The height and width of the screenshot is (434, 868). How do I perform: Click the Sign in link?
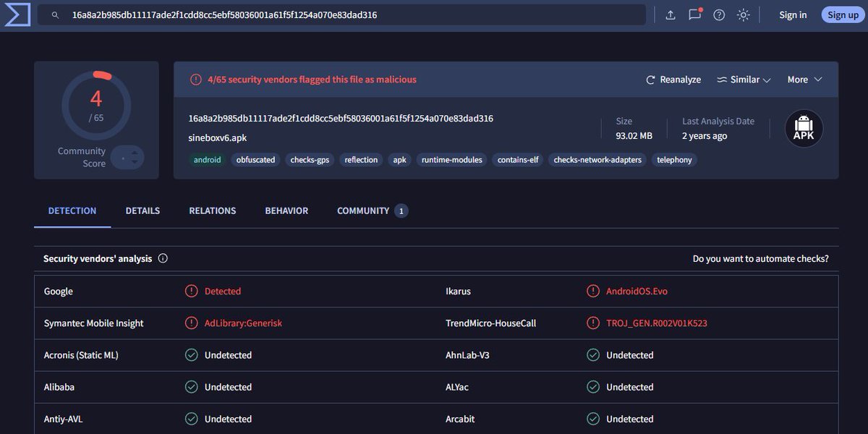[793, 15]
